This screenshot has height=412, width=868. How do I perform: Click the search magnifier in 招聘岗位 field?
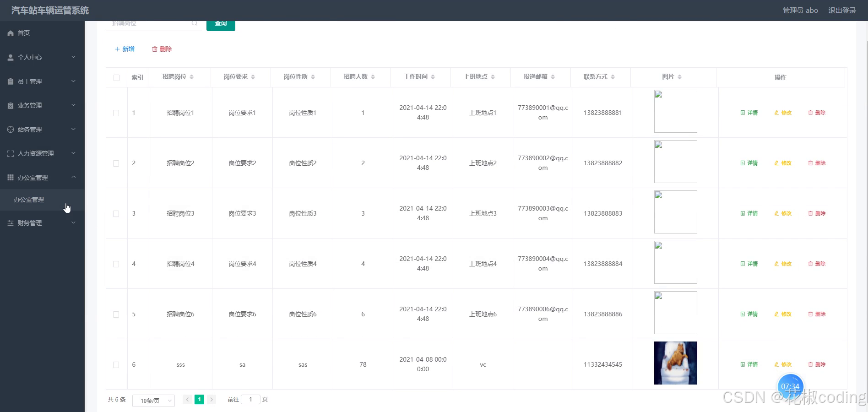(195, 23)
